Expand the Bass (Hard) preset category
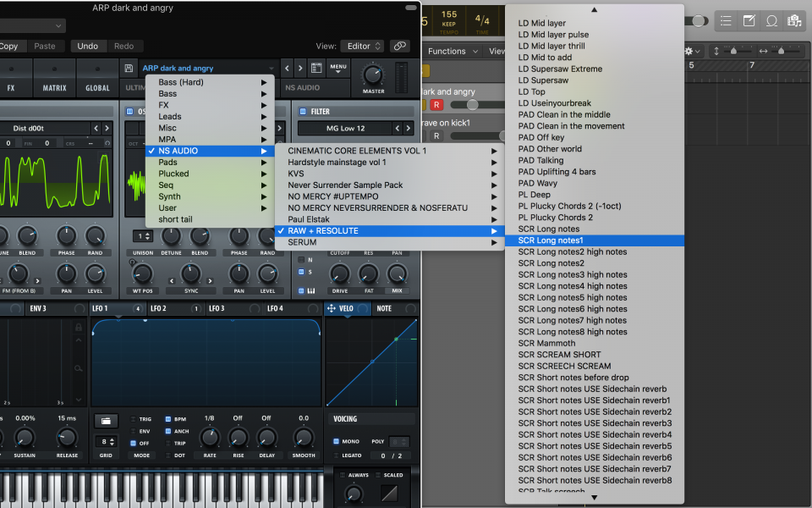Viewport: 812px width, 508px height. 210,82
